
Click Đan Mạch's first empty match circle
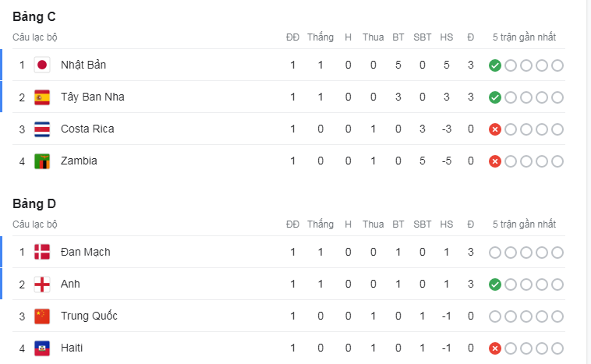495,253
